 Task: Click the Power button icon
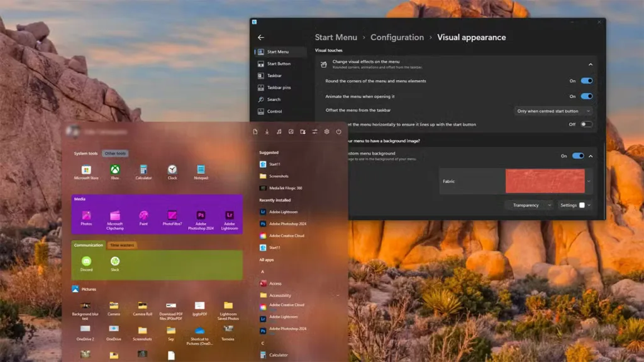pyautogui.click(x=338, y=132)
